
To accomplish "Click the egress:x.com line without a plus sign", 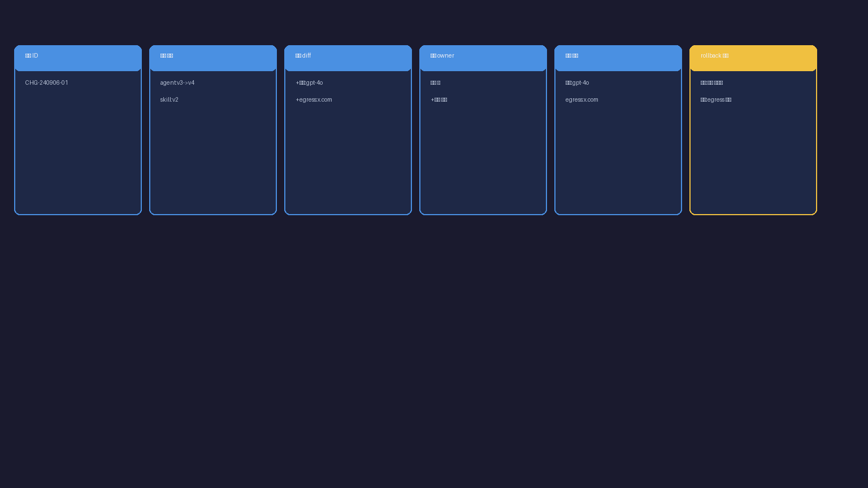I will coord(581,100).
